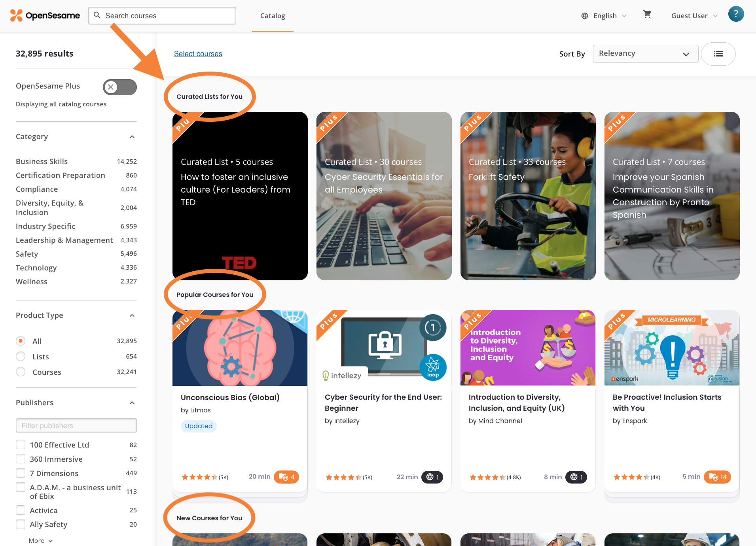The image size is (756, 546).
Task: Click the search magnifier icon
Action: tap(97, 15)
